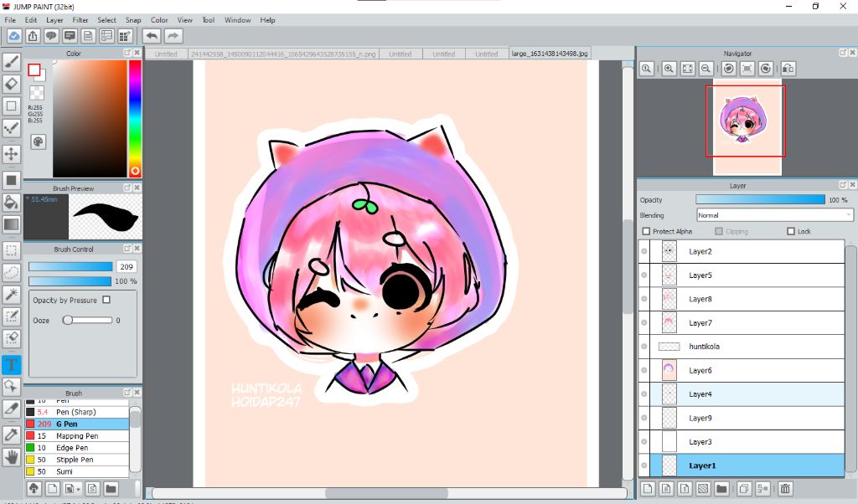858x504 pixels.
Task: Undock the Brush Control panel
Action: (x=127, y=248)
